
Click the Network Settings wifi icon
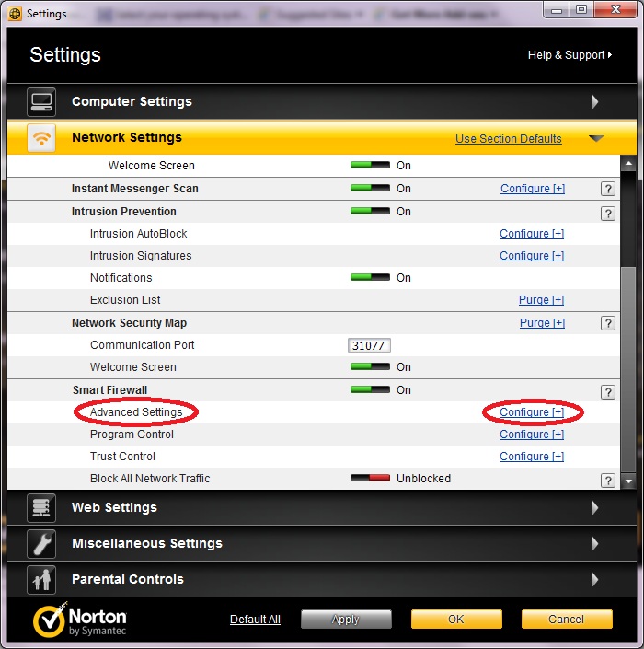coord(41,138)
